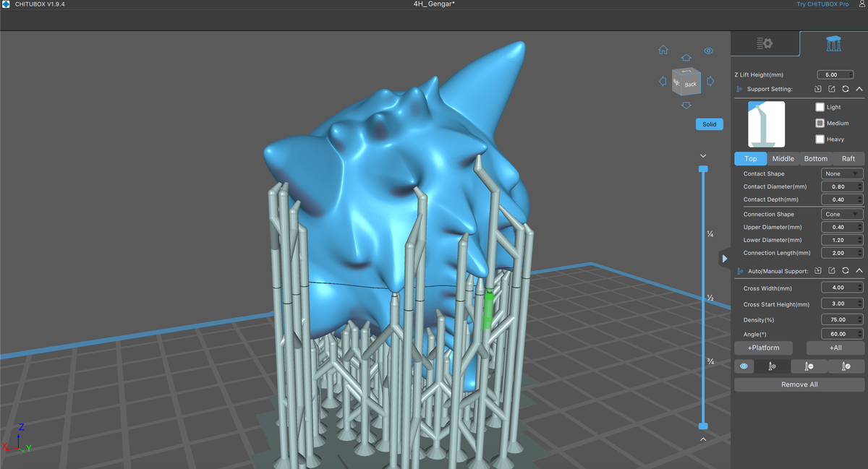Image resolution: width=868 pixels, height=469 pixels.
Task: Rotate view up with the up arrow
Action: coord(686,58)
